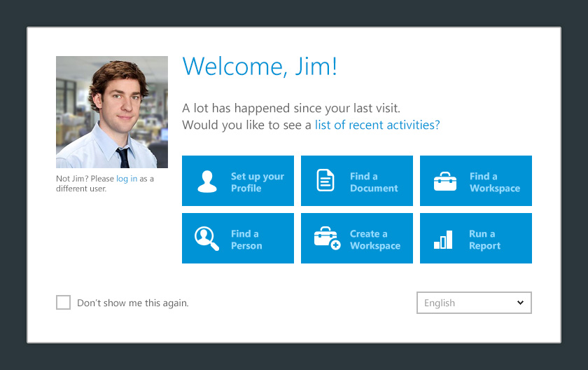Click Jim's profile photo
588x370 pixels.
112,112
